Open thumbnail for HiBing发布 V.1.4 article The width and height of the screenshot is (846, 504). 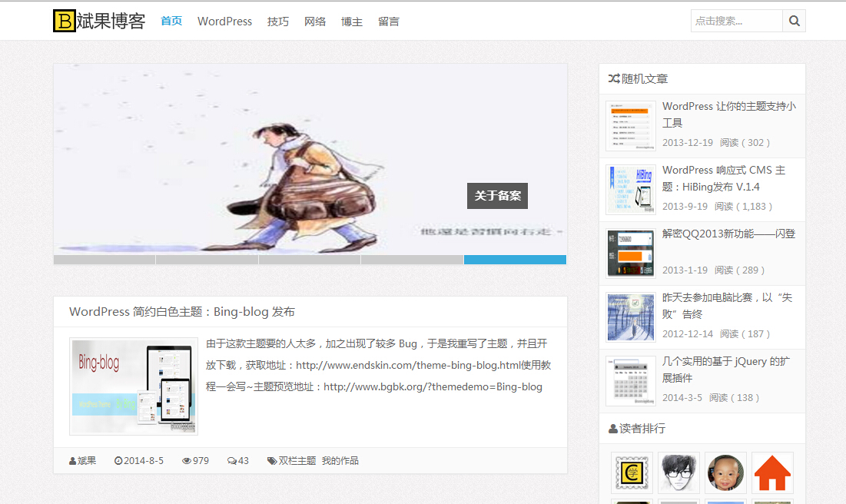tap(631, 190)
